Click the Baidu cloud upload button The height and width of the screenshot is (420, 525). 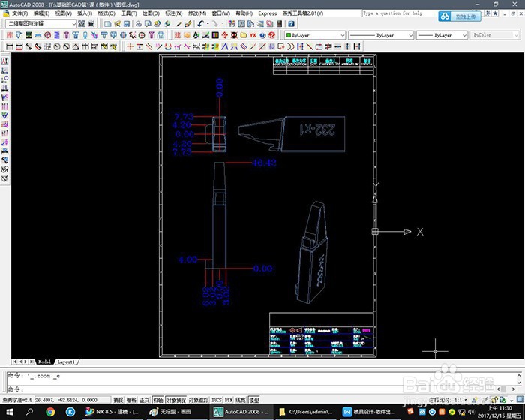[460, 16]
